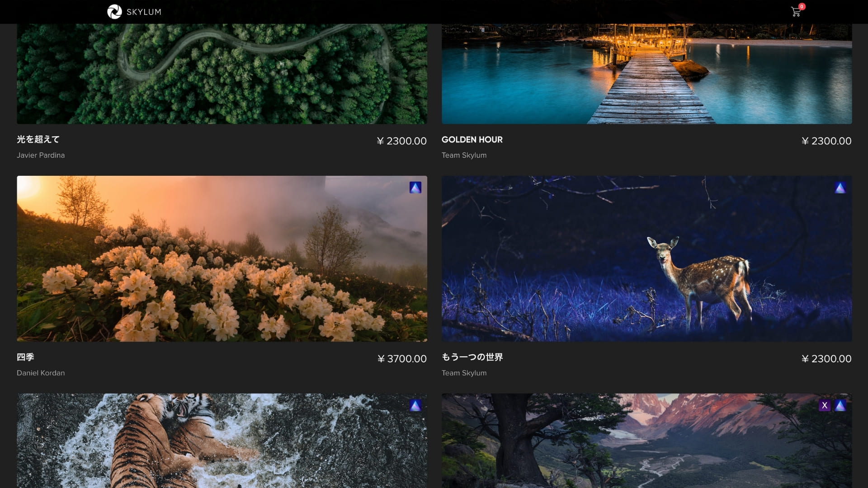The image size is (868, 488).
Task: Open the tigers in water thumbnail
Action: [x=222, y=441]
